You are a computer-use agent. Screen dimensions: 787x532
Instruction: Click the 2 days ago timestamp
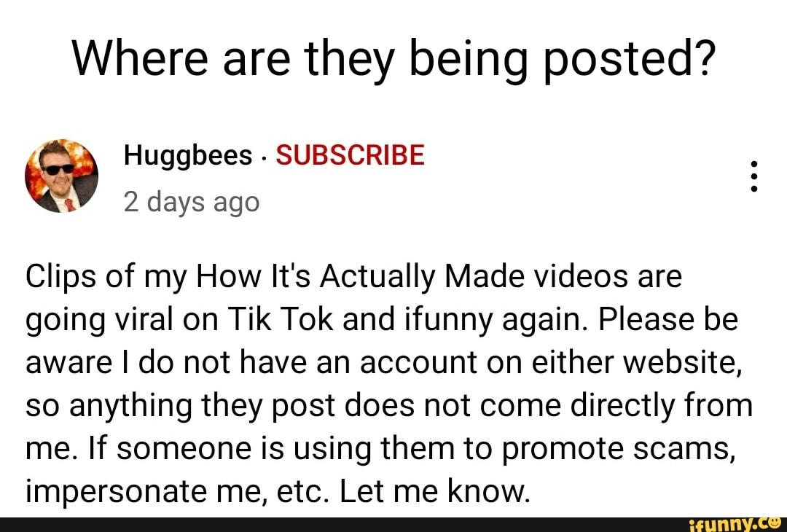192,202
